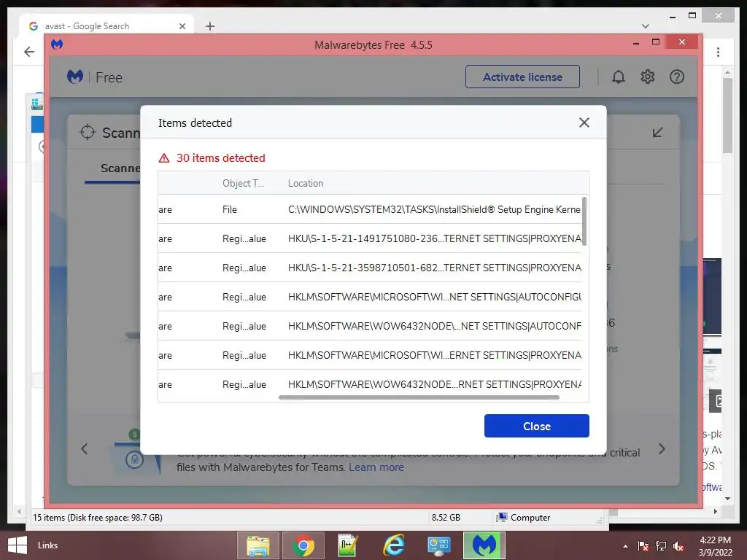Select HKLM MICROSOFT AUTOCONFIG registry row

tap(370, 297)
